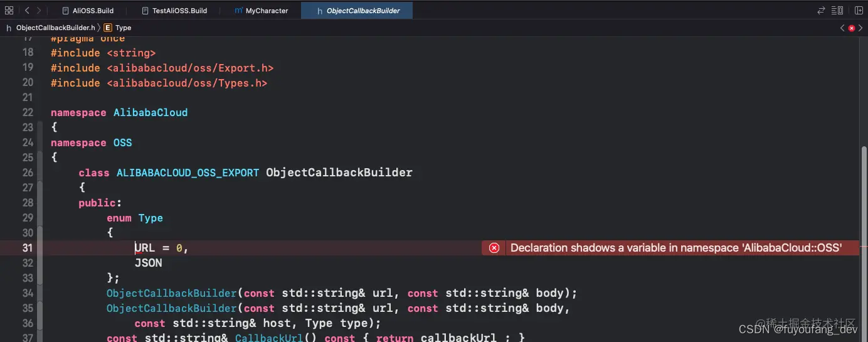Click the header file icon in the jump bar
868x342 pixels.
click(9, 28)
